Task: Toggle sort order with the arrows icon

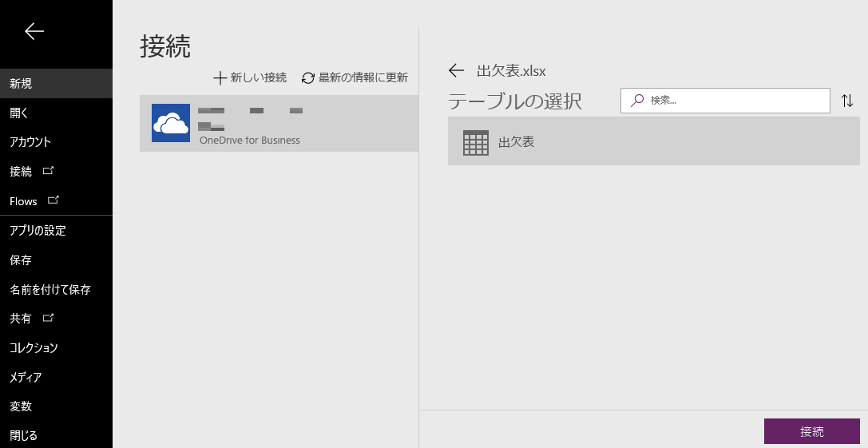Action: (847, 101)
